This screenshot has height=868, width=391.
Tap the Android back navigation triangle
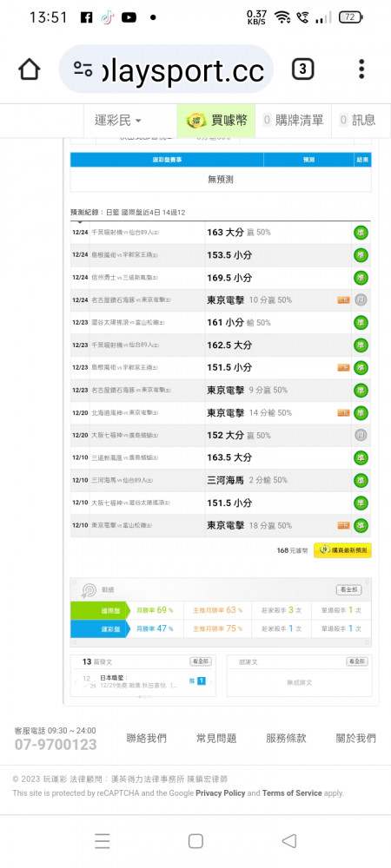tap(289, 841)
